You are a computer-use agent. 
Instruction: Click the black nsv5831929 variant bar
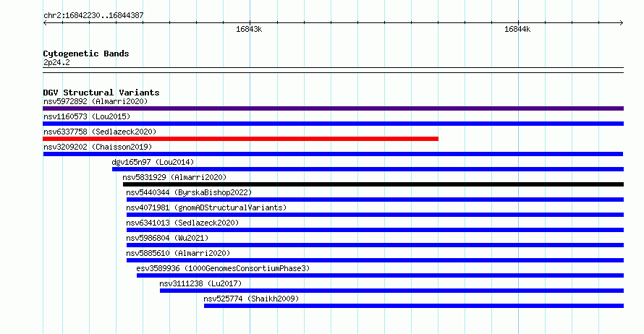coord(373,184)
